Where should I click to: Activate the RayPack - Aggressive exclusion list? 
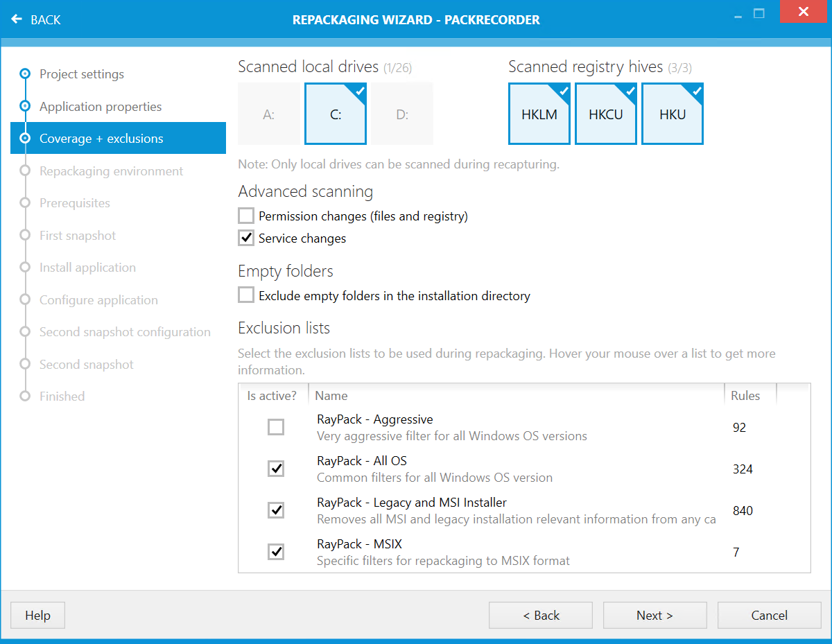pos(275,427)
